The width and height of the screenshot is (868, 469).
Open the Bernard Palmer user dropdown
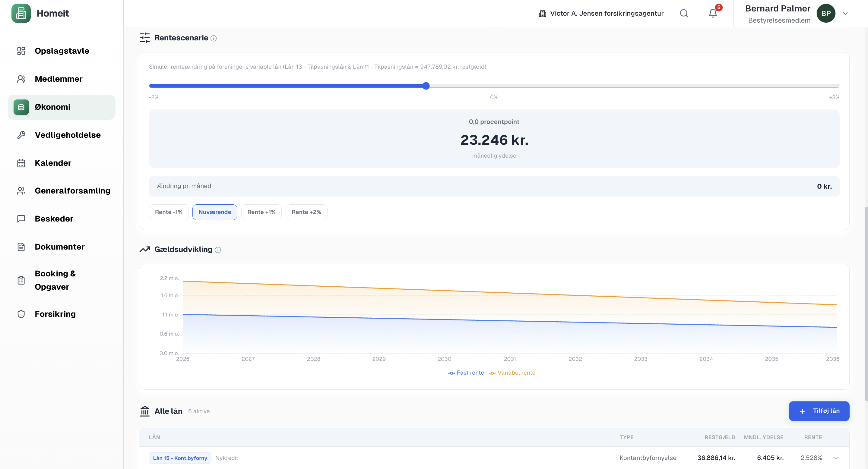pyautogui.click(x=845, y=14)
